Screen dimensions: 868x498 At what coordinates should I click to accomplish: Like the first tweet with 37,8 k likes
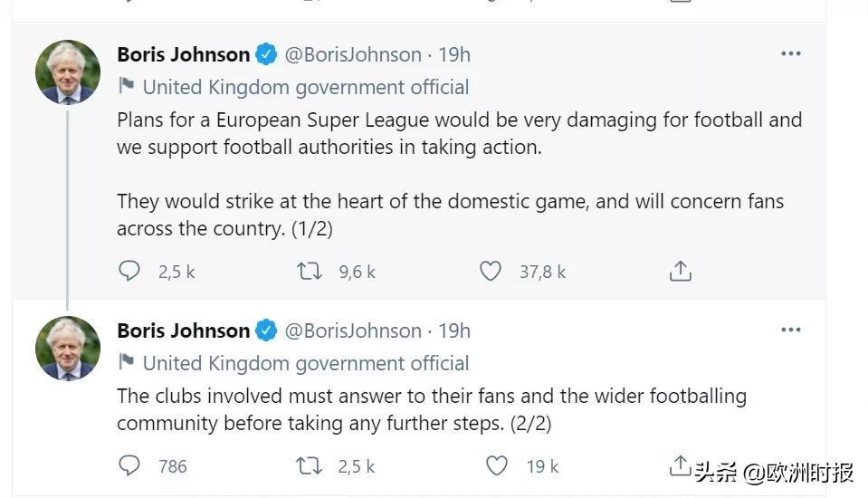[x=490, y=271]
